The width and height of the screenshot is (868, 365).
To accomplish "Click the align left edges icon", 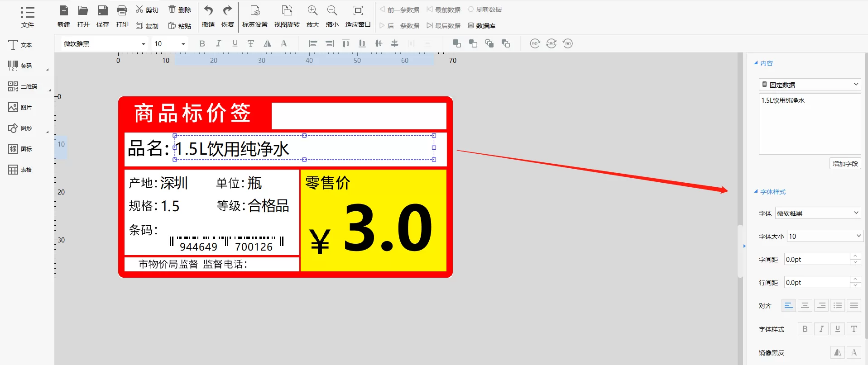I will coord(313,43).
